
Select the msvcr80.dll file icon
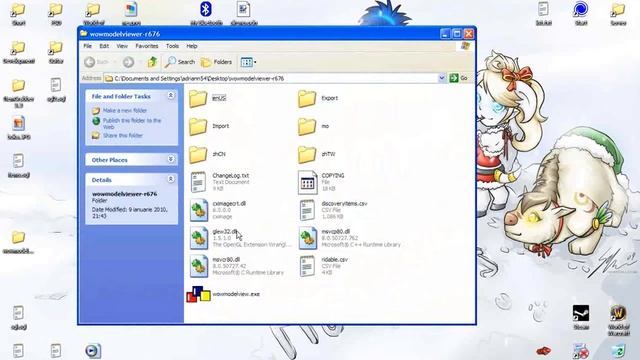pyautogui.click(x=199, y=266)
